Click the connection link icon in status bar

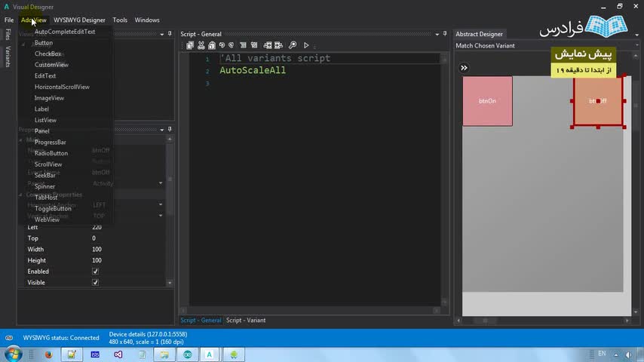9,338
